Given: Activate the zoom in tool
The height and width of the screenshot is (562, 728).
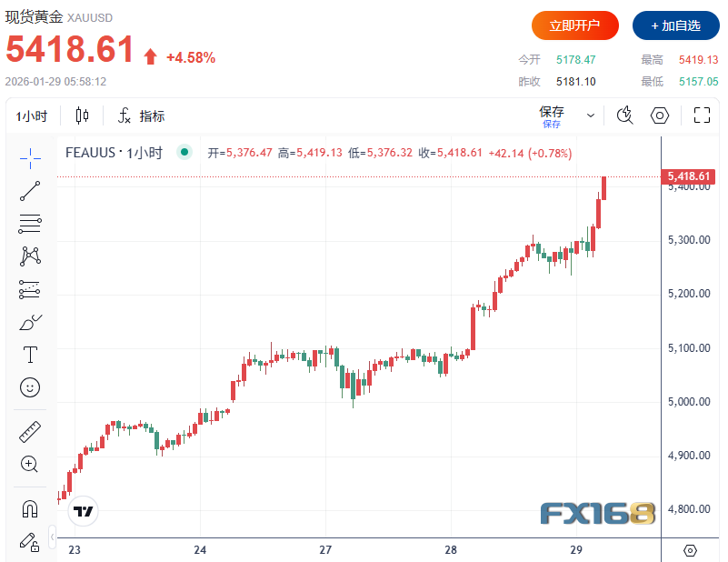Looking at the screenshot, I should (x=30, y=464).
